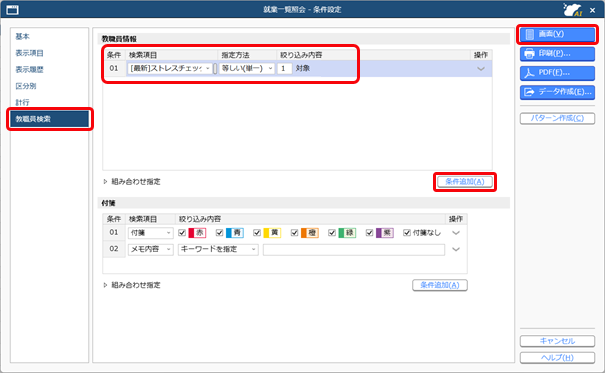Toggle the 赤 sticky note checkbox

[182, 233]
